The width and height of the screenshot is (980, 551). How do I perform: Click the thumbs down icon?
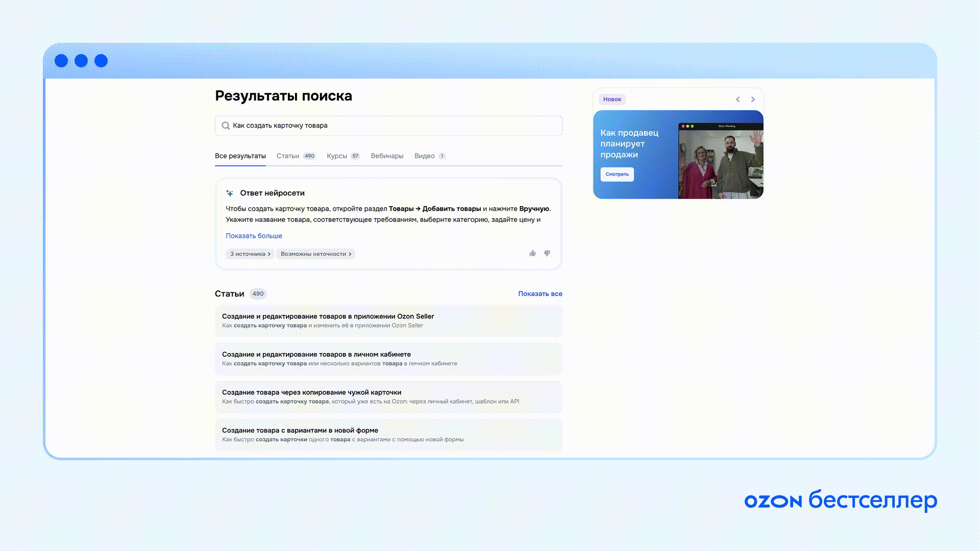point(547,254)
